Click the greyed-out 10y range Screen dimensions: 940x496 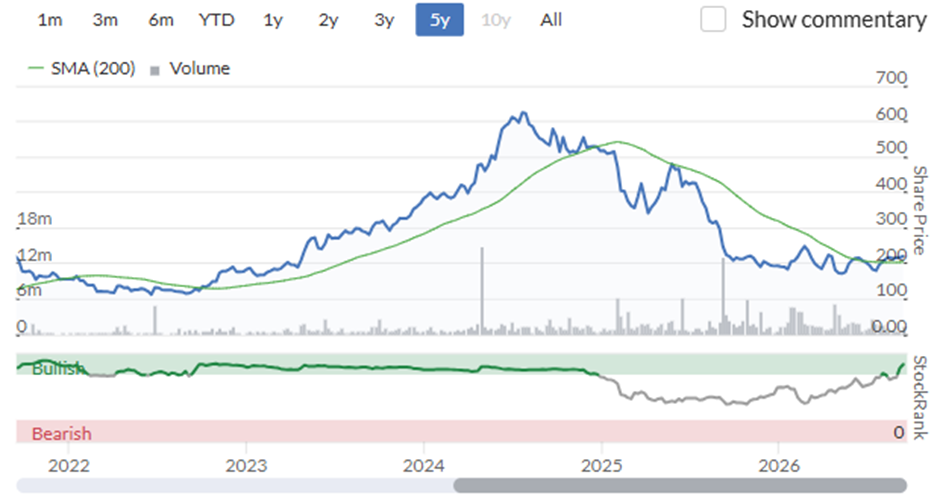click(496, 20)
